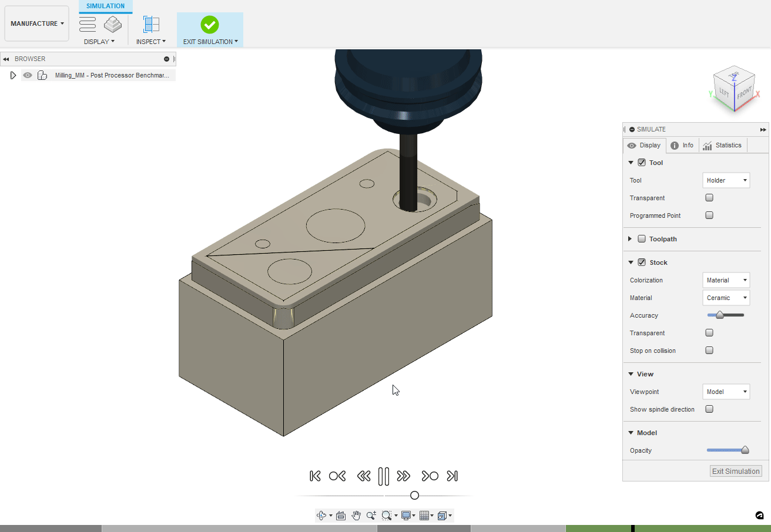
Task: Open the Material dropdown showing Ceramic
Action: point(726,298)
